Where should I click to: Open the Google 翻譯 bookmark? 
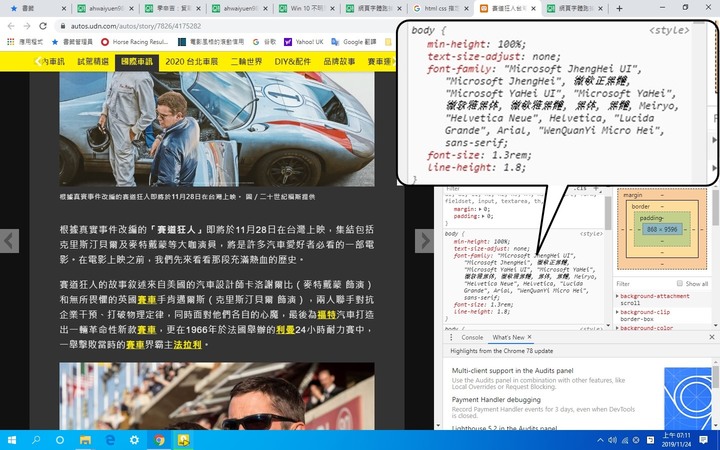coord(354,42)
